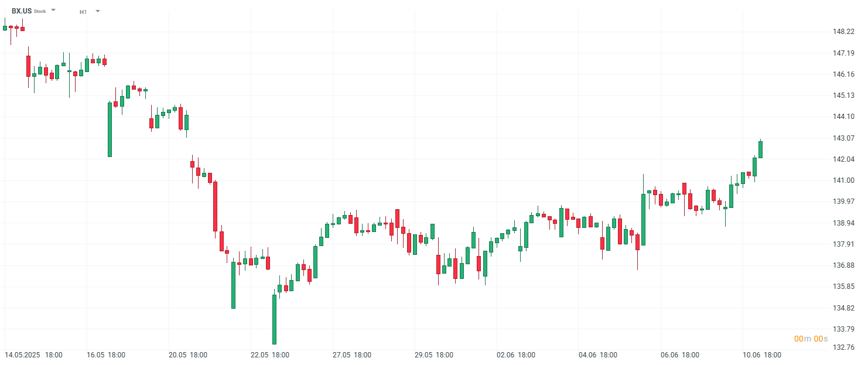Click the 10.06 18:00 date marker

click(x=762, y=355)
